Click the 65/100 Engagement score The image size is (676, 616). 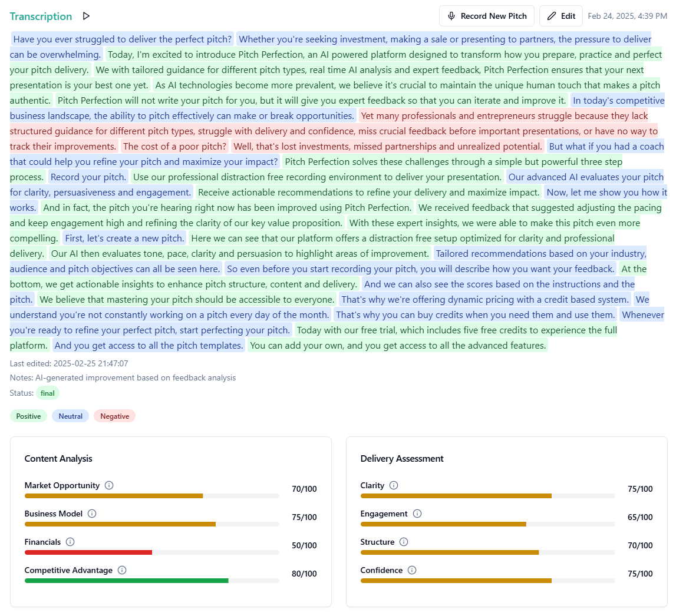pyautogui.click(x=640, y=517)
